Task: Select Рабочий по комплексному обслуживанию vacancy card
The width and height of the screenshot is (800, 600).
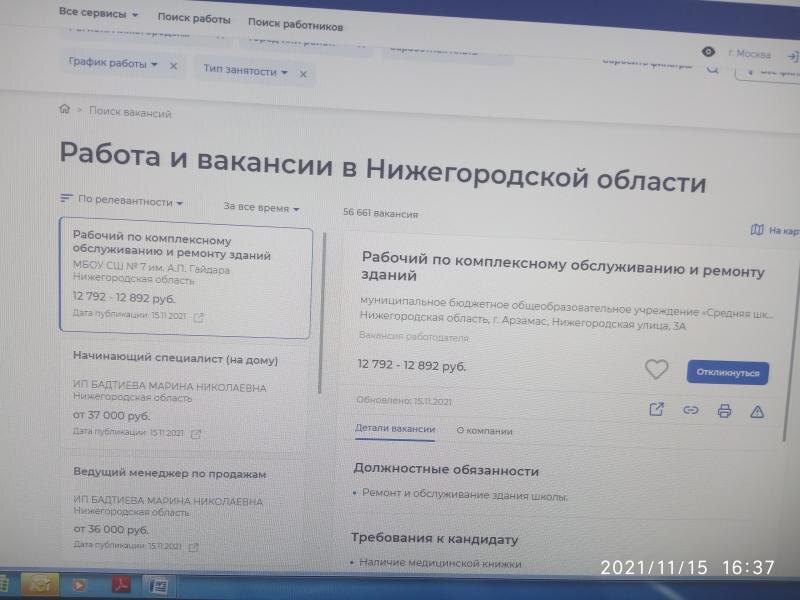Action: coord(186,278)
